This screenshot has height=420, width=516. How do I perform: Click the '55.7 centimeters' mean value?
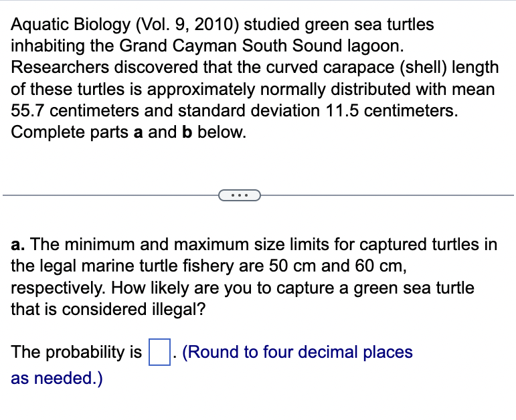coord(75,110)
